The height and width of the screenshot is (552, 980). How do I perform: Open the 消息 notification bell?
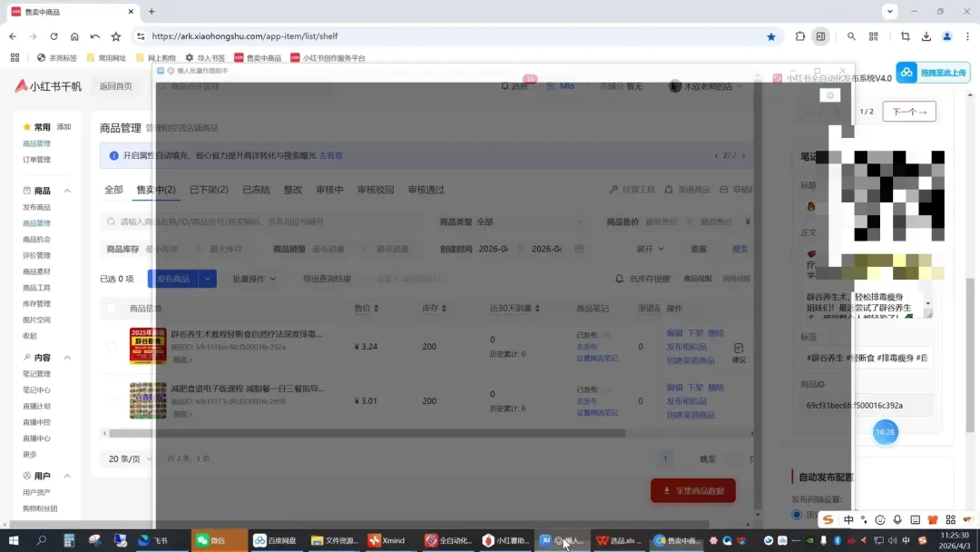(x=505, y=86)
